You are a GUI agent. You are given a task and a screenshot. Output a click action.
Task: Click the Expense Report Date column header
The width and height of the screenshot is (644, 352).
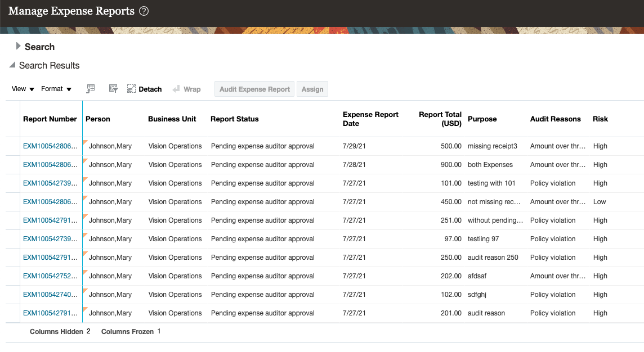[x=370, y=119]
